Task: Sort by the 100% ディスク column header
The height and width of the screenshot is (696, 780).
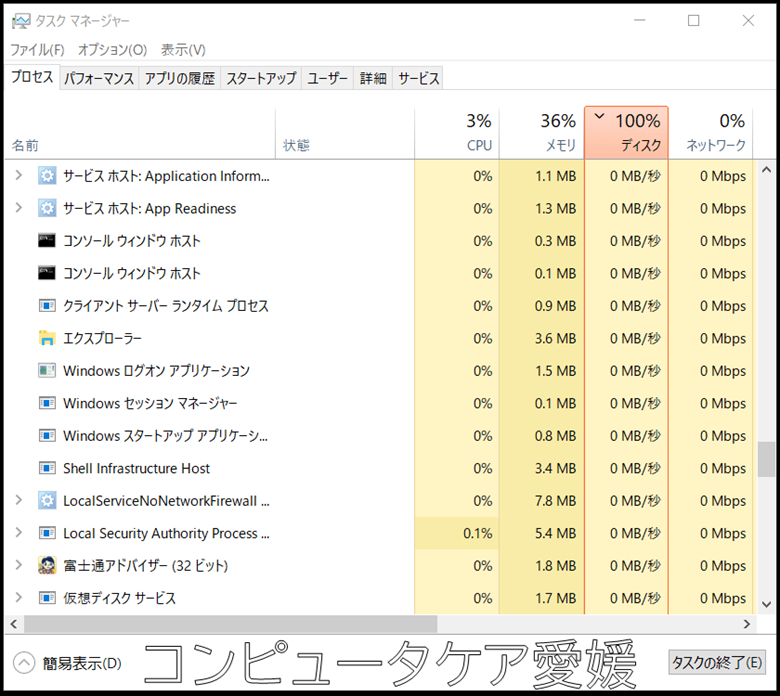Action: [x=626, y=133]
